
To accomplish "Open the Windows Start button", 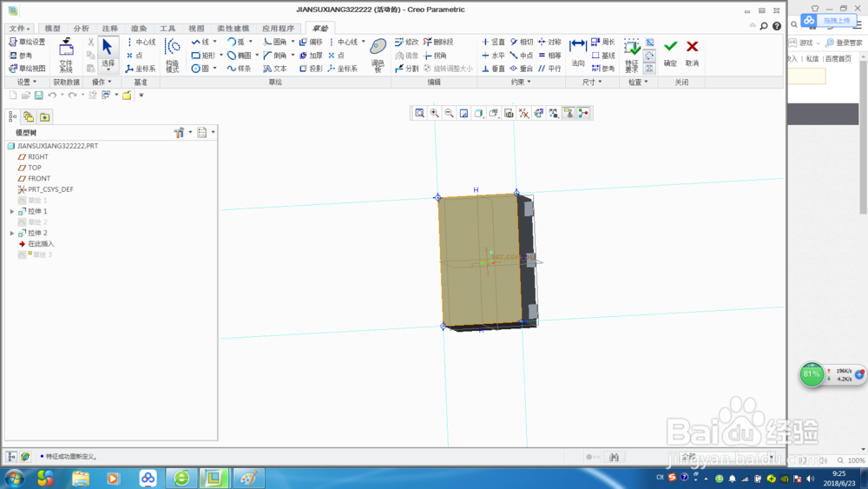I will click(14, 478).
